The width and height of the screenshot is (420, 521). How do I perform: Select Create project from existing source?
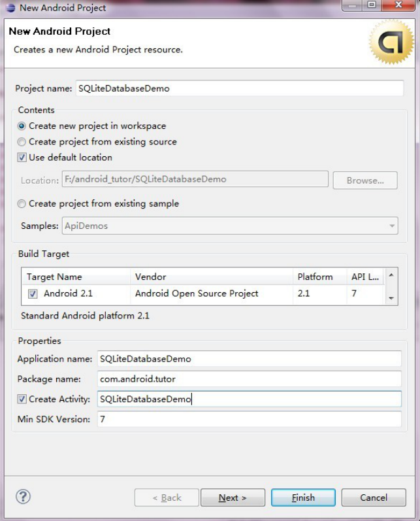[22, 142]
